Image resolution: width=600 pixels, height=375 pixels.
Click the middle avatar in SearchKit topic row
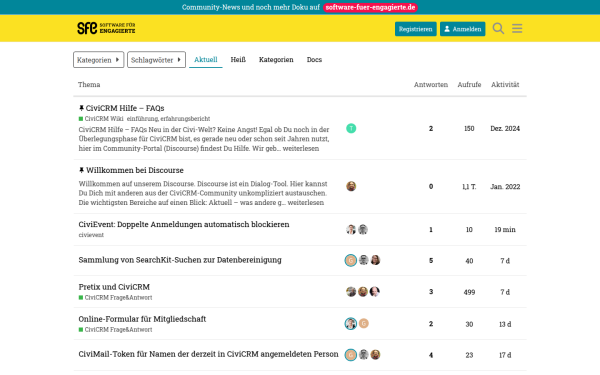(x=364, y=260)
